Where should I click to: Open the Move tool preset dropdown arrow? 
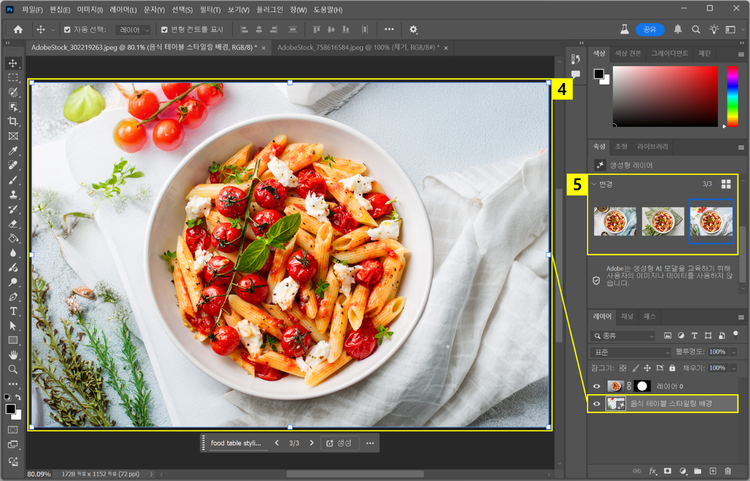(x=53, y=30)
